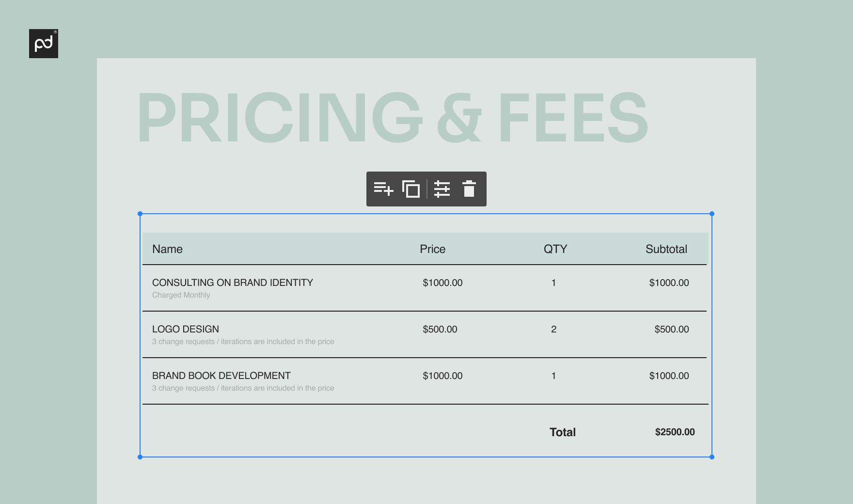Select the LOGO DESIGN item name

click(x=186, y=329)
